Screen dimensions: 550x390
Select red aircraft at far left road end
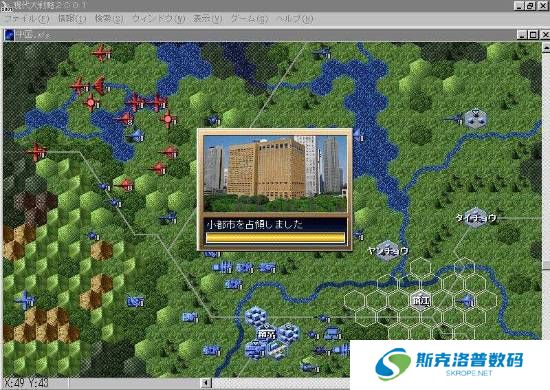36,152
